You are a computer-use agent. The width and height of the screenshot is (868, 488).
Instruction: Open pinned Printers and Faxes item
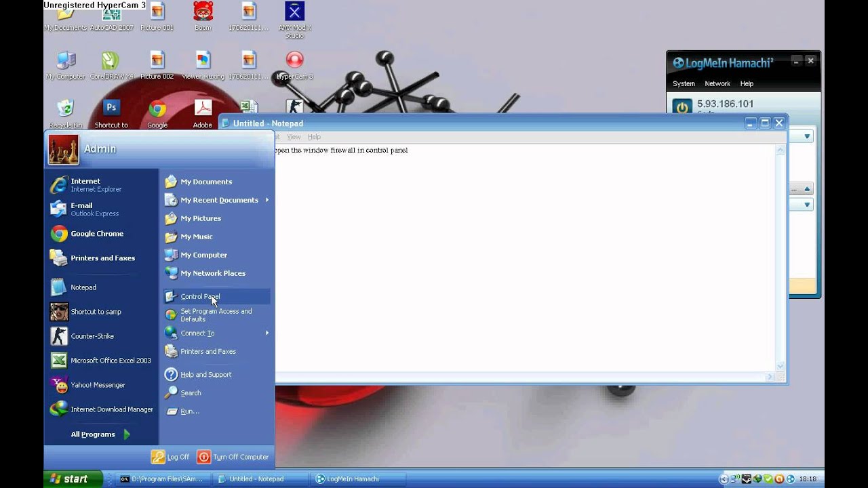pyautogui.click(x=102, y=258)
